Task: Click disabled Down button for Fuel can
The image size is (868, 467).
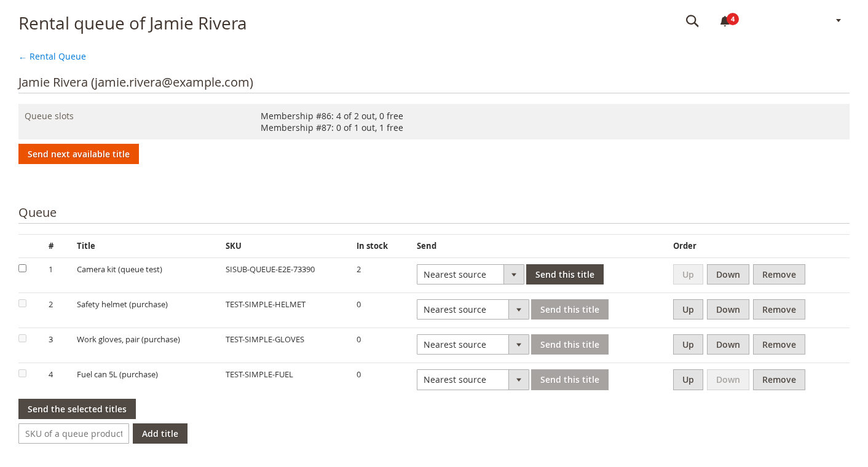Action: [728, 380]
